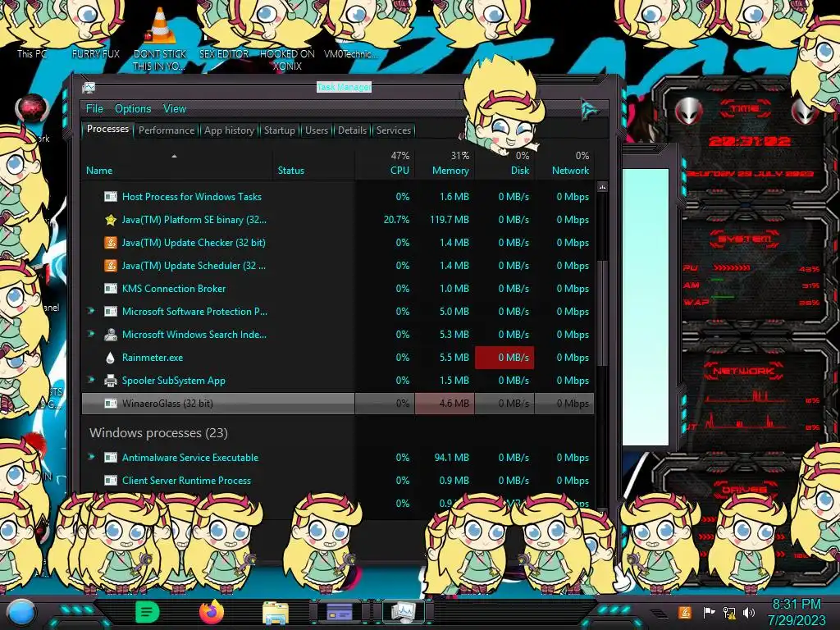Sort processes by CPU column
Screen dimensions: 840x630
tap(399, 171)
